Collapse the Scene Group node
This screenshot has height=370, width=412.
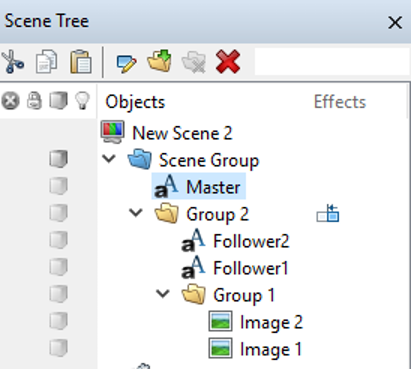coord(109,159)
